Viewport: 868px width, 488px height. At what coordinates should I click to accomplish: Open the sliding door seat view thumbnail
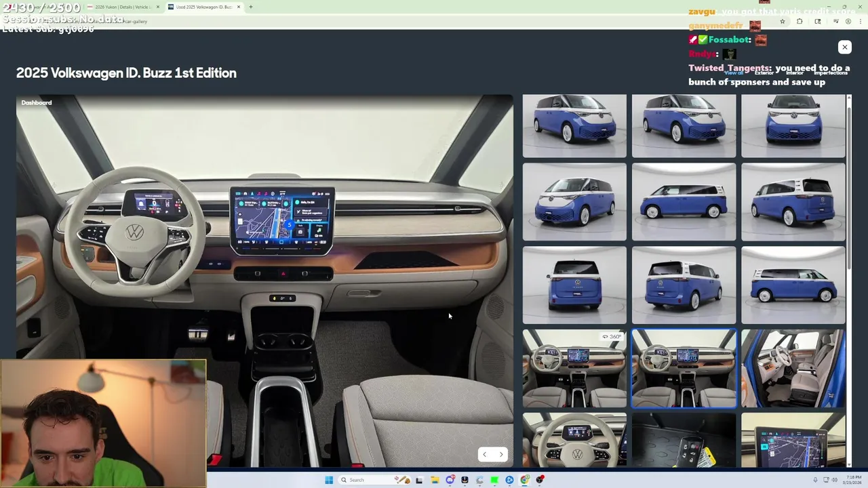tap(793, 368)
